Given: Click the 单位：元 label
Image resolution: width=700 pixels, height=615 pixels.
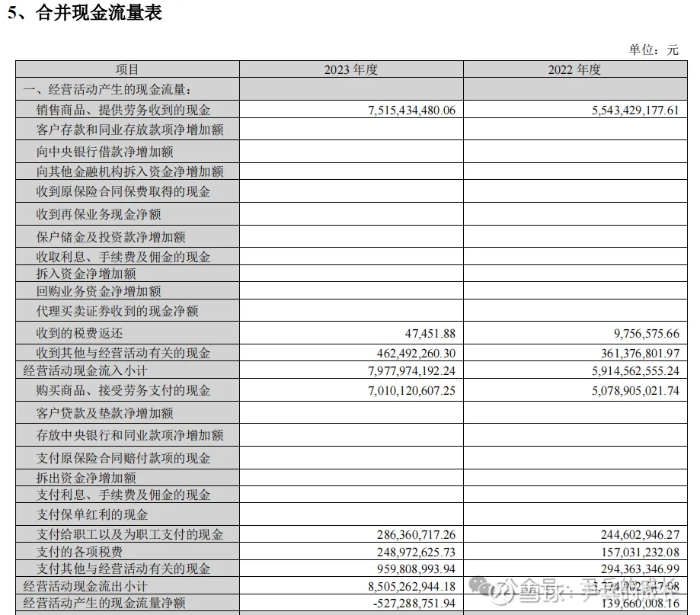Looking at the screenshot, I should pos(654,50).
